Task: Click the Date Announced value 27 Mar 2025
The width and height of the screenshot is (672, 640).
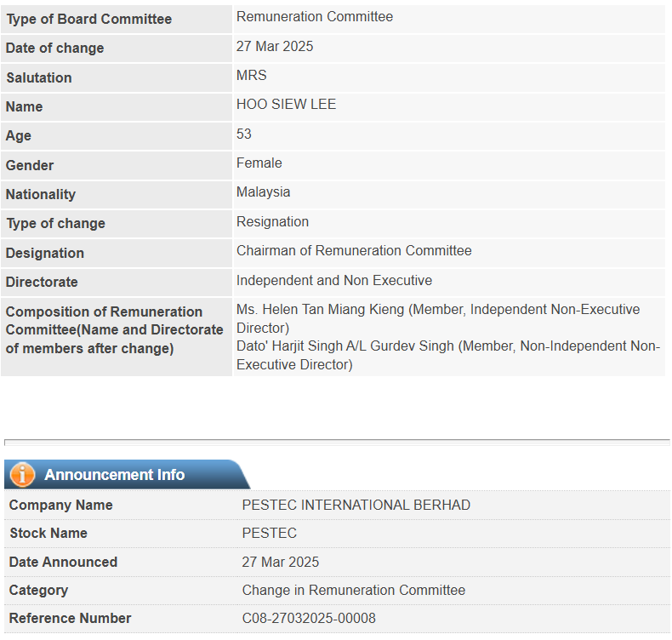Action: pyautogui.click(x=281, y=562)
